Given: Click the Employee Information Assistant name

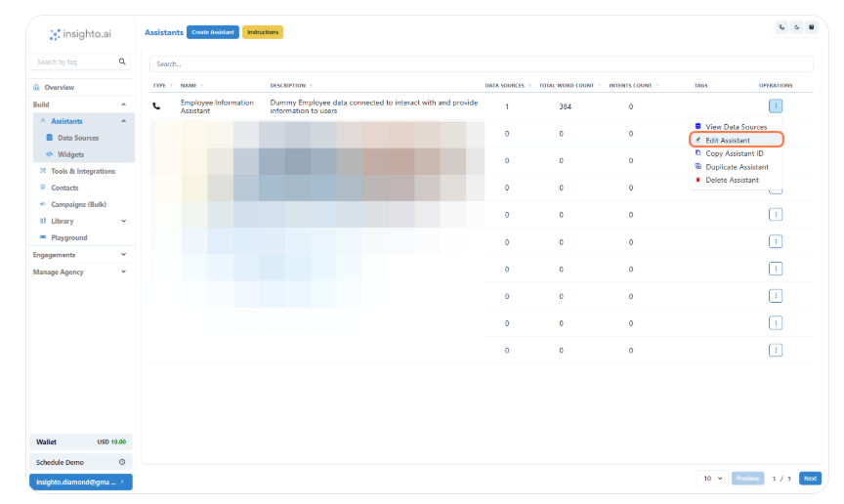Looking at the screenshot, I should click(x=217, y=106).
